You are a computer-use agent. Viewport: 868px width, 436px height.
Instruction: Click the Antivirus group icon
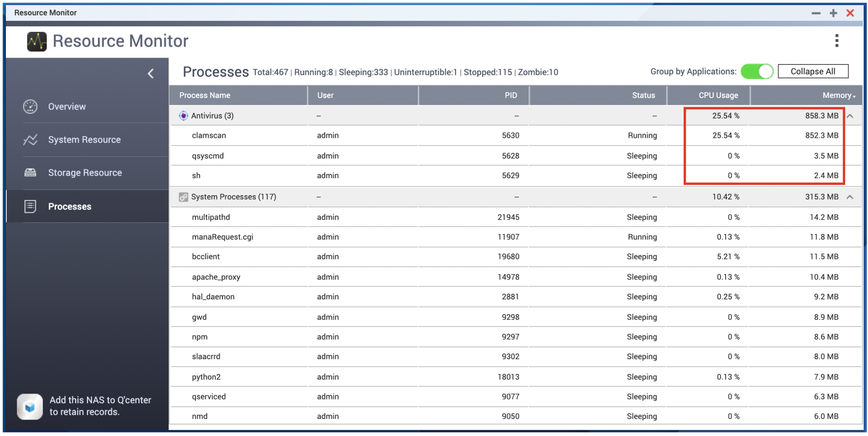[183, 116]
